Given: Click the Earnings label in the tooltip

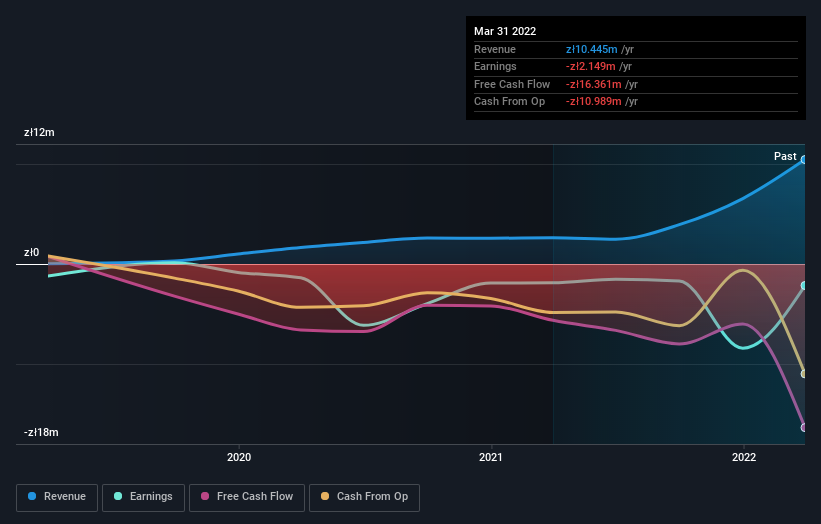Looking at the screenshot, I should point(495,66).
